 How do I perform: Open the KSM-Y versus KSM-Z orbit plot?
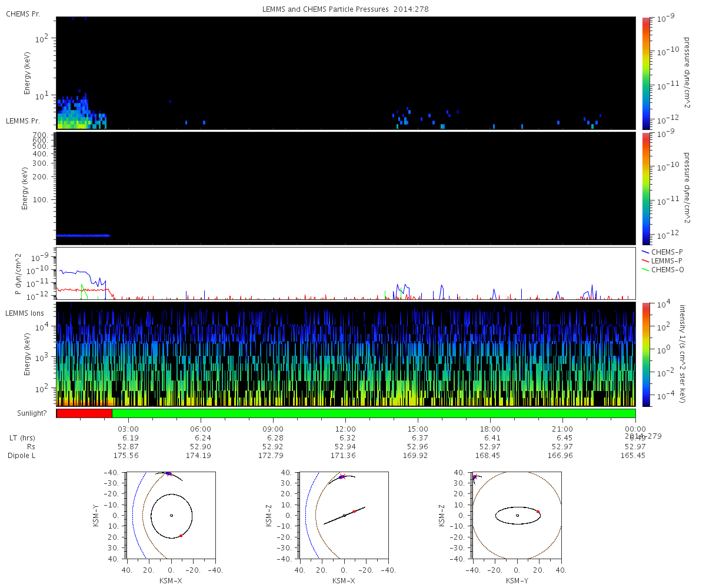517,516
